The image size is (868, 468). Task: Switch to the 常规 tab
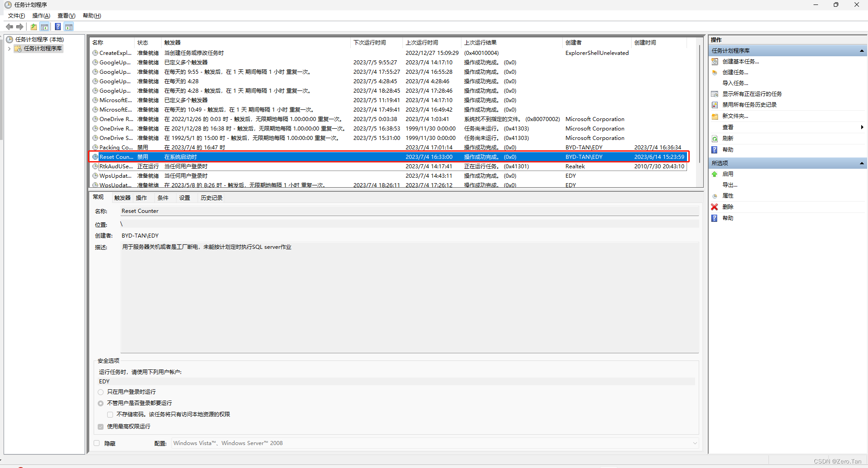pyautogui.click(x=98, y=197)
